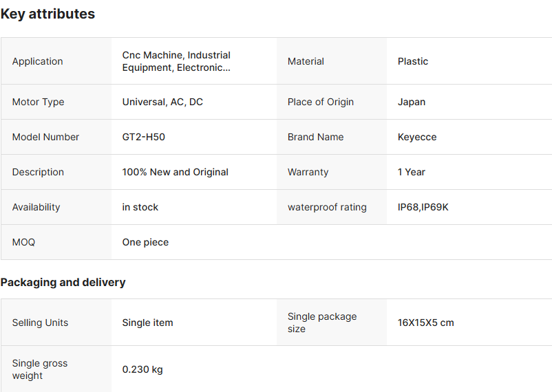Click the package size 16X15X5 cm

[x=425, y=323]
